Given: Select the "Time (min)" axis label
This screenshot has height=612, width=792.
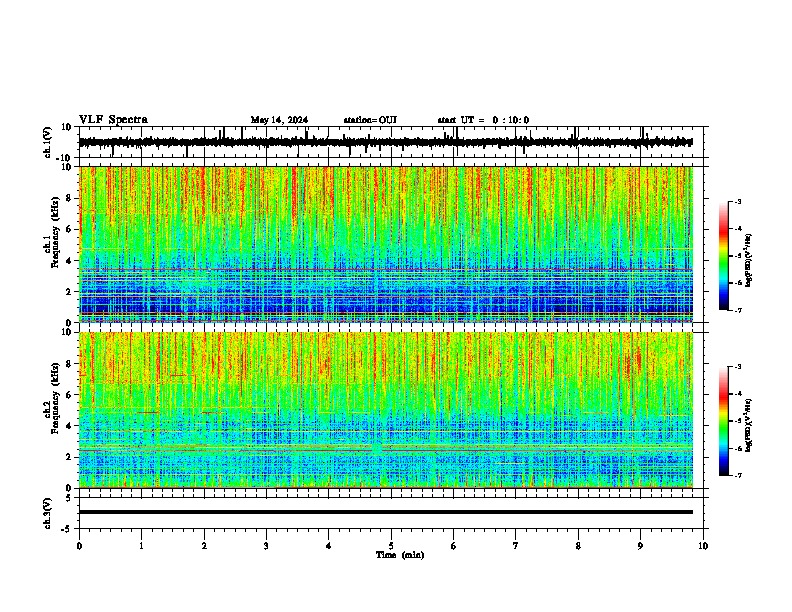Looking at the screenshot, I should (400, 555).
